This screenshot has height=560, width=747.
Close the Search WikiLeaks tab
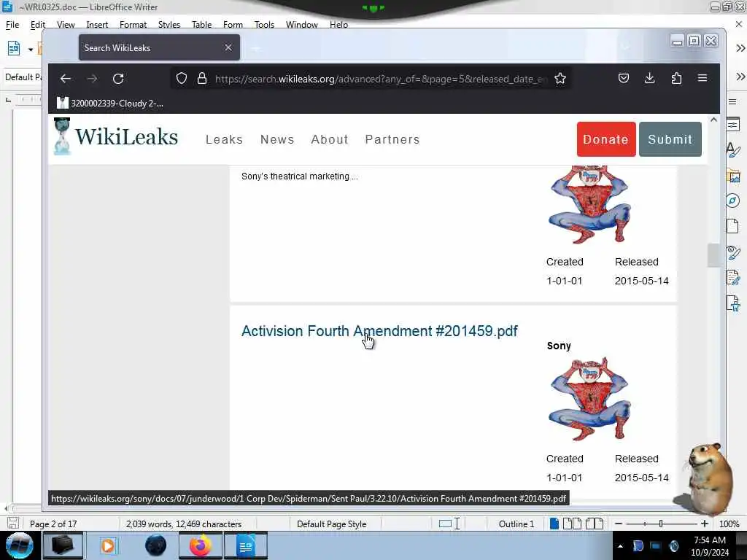[x=228, y=47]
